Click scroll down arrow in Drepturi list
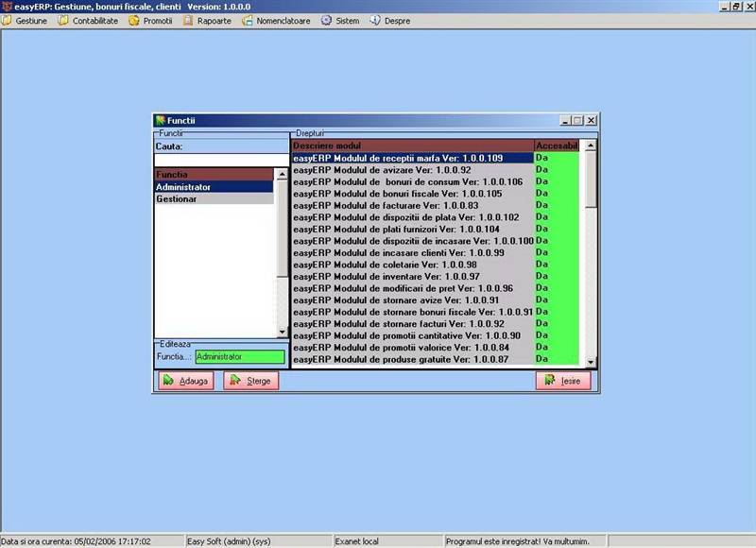 [591, 362]
